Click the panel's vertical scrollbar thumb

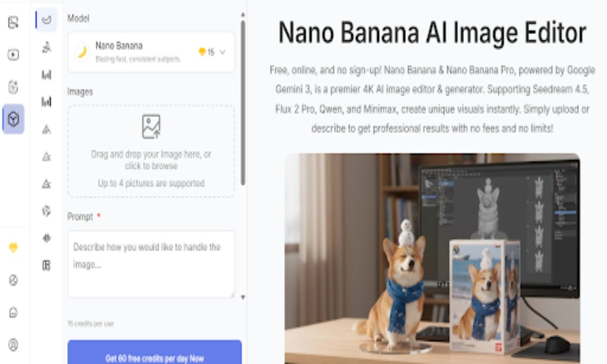[x=243, y=102]
